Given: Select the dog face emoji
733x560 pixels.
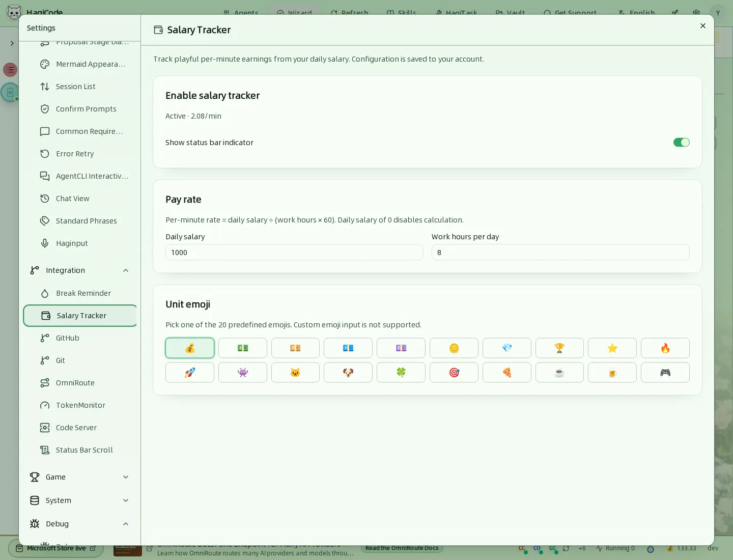Looking at the screenshot, I should point(348,373).
